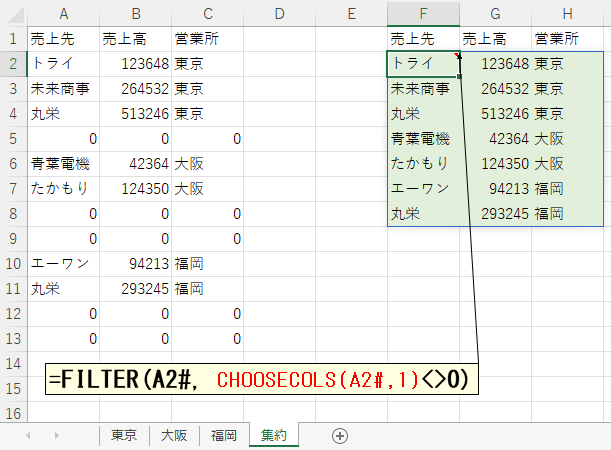Select column F header
This screenshot has width=611, height=450.
424,14
